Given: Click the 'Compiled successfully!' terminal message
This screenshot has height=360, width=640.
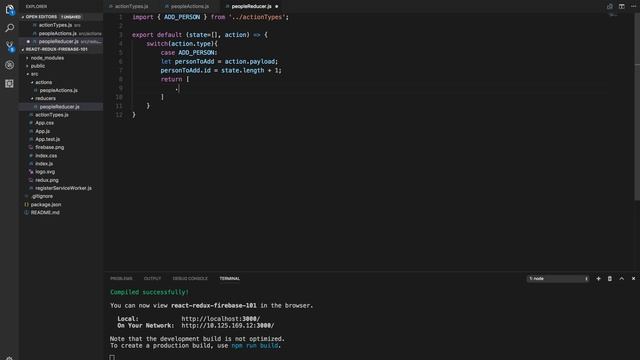Looking at the screenshot, I should [x=149, y=292].
